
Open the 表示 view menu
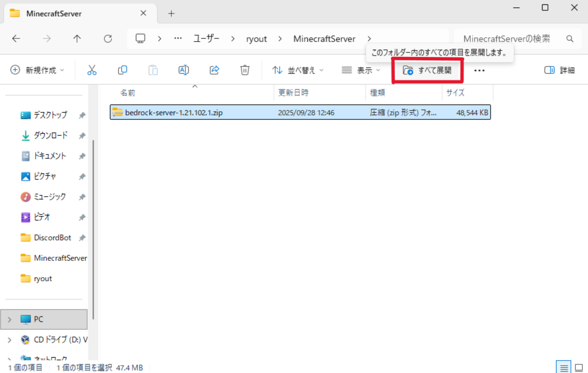(361, 70)
